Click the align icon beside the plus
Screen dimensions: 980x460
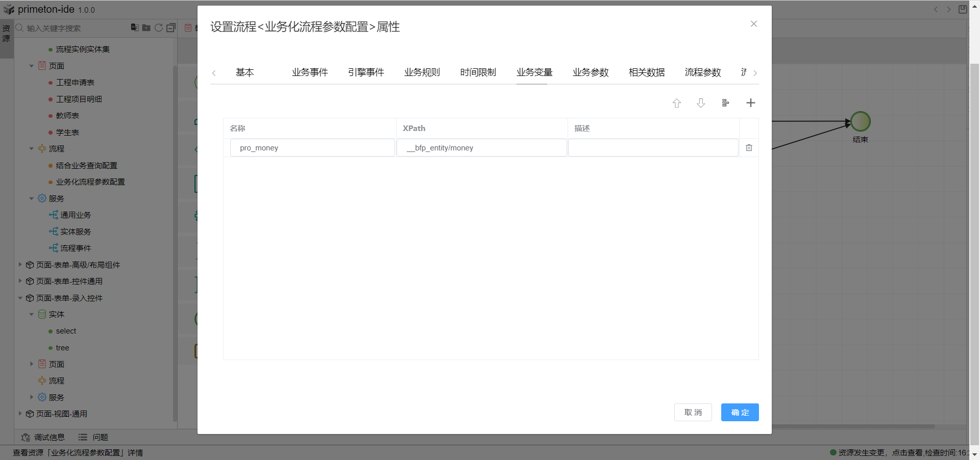click(725, 103)
